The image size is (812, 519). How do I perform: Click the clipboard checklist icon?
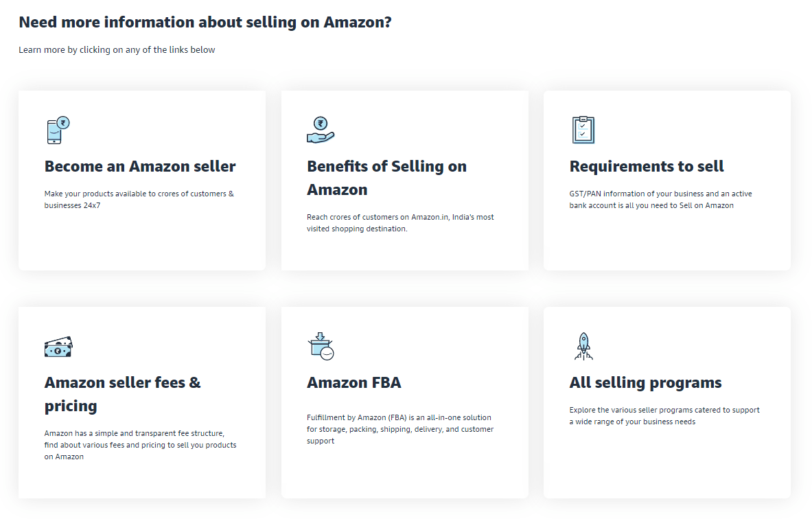pyautogui.click(x=583, y=130)
